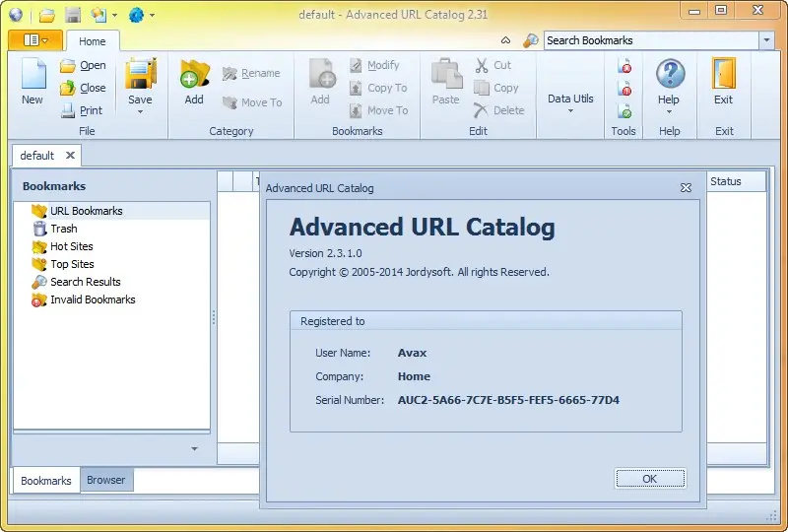The width and height of the screenshot is (788, 532).
Task: Click the search magnifier icon
Action: tap(530, 40)
